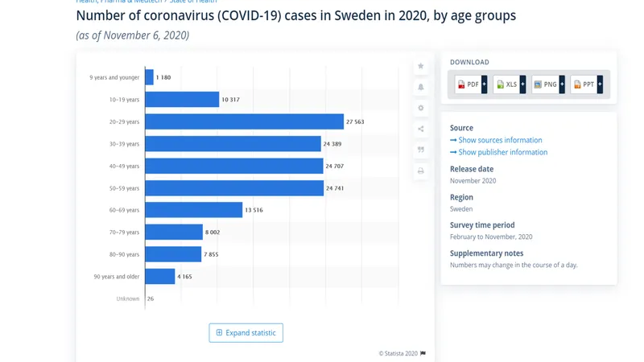
Task: Click the plus next to PDF
Action: point(484,84)
